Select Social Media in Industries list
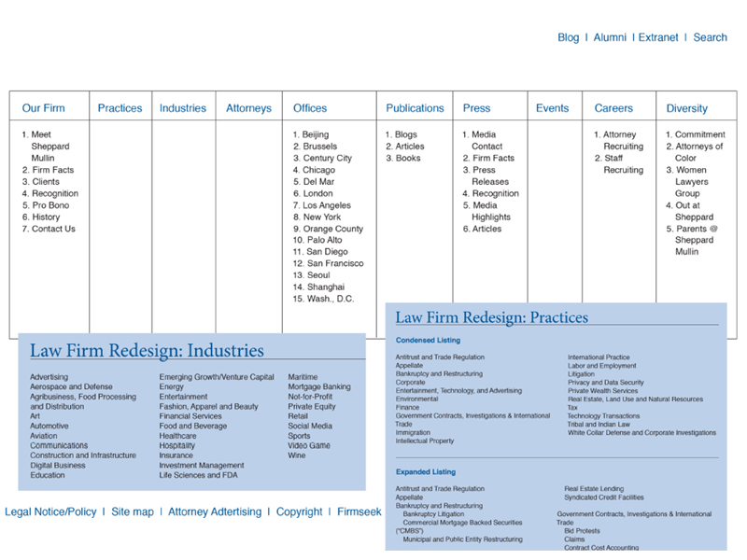This screenshot has height=560, width=747. (x=310, y=426)
